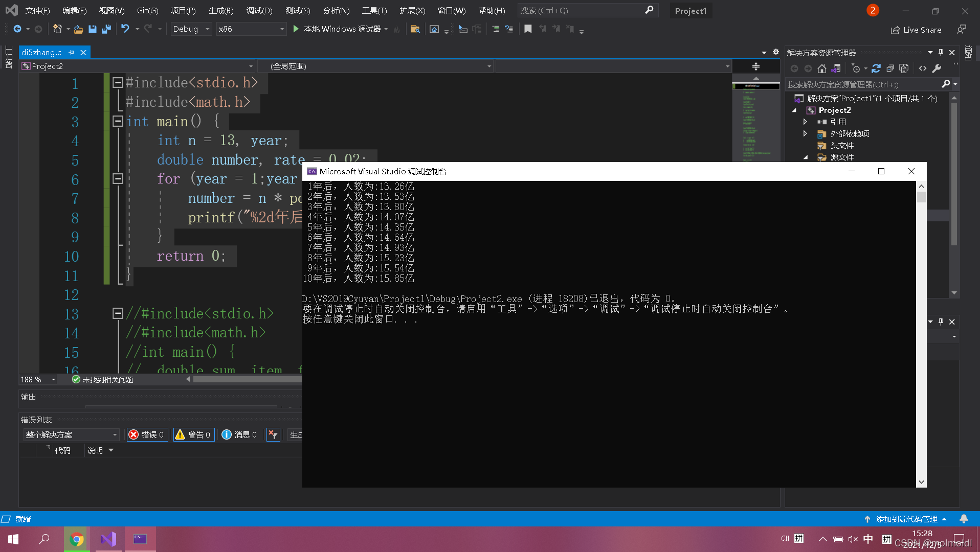980x552 pixels.
Task: Toggle Messages 0 filter in Error List
Action: pyautogui.click(x=239, y=434)
